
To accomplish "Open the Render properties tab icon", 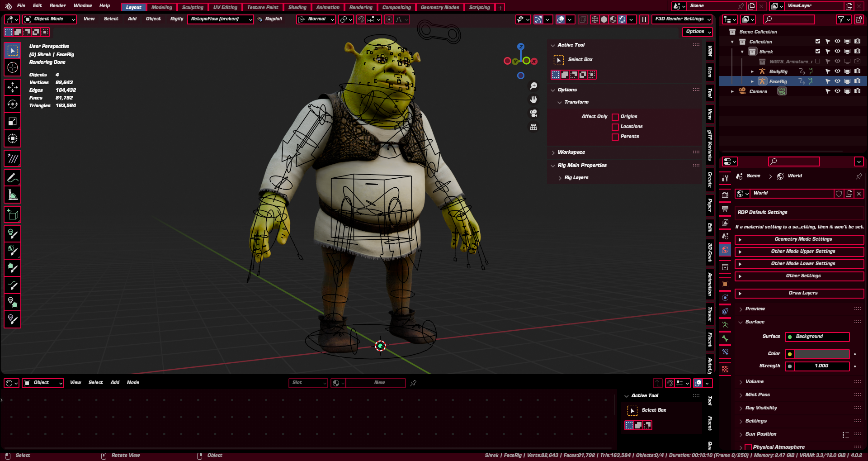I will pos(725,195).
